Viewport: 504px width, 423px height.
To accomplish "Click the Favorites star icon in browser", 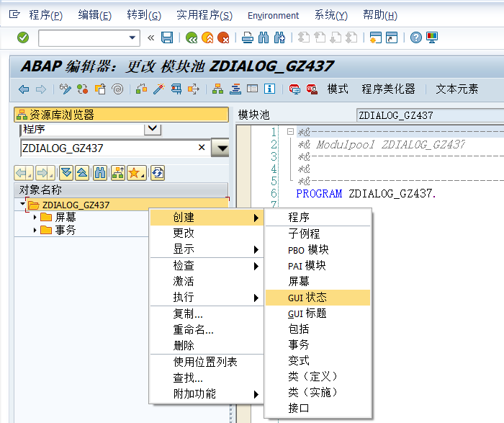I will pyautogui.click(x=137, y=173).
